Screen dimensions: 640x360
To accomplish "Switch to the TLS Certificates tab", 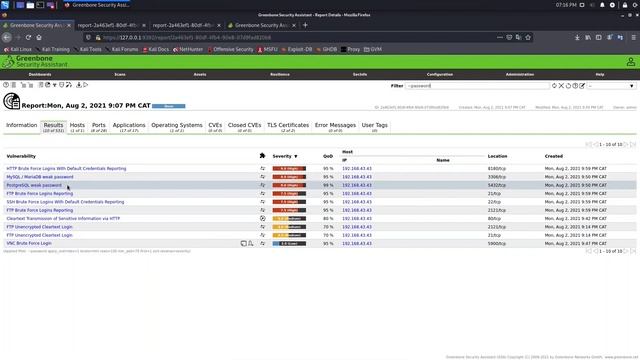I will coord(288,127).
